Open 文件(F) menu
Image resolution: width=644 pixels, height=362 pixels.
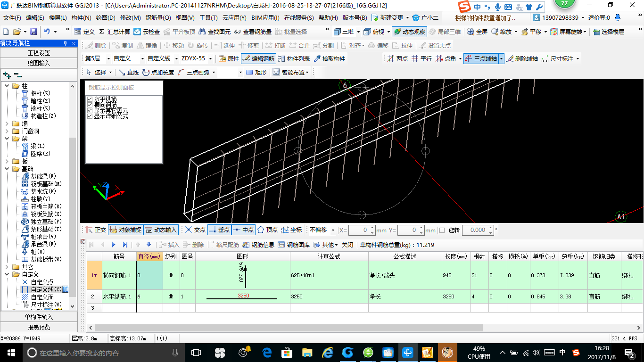12,18
